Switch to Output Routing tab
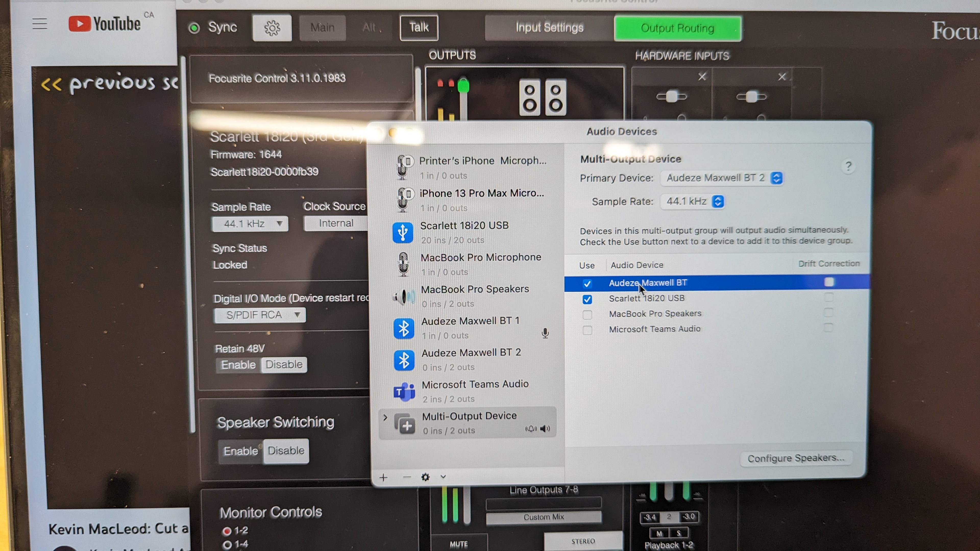980x551 pixels. click(677, 28)
